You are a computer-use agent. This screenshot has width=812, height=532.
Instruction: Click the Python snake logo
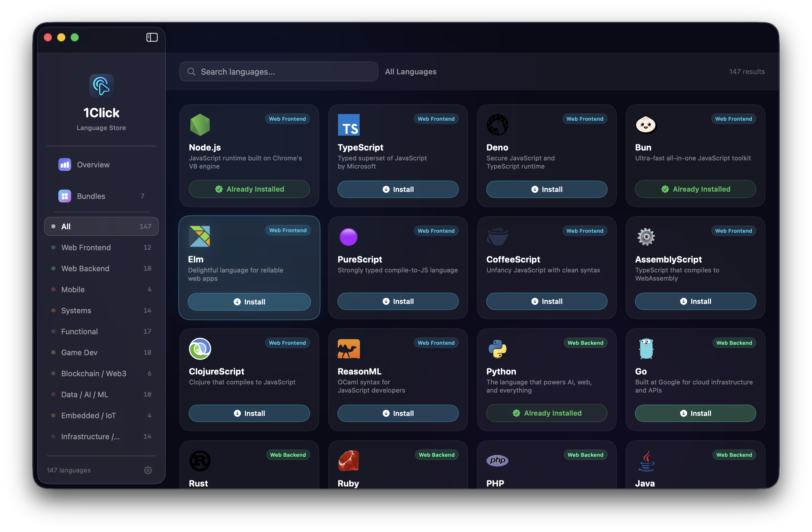click(497, 349)
